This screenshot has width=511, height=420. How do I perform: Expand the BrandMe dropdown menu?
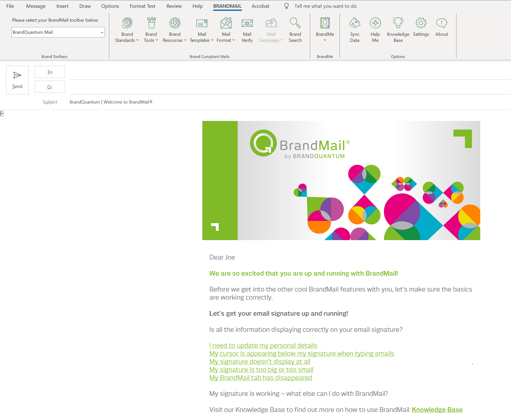coord(325,40)
